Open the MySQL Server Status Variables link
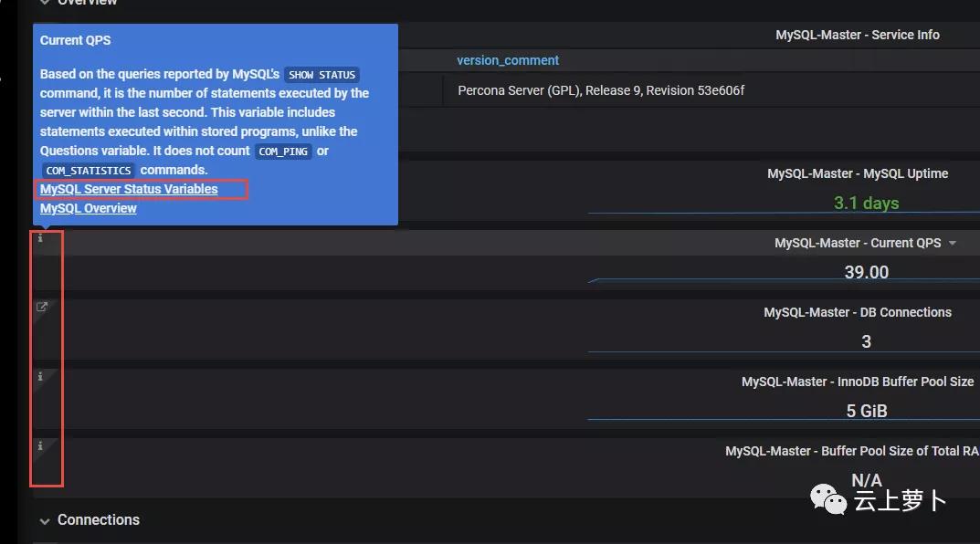980x544 pixels. (x=129, y=189)
